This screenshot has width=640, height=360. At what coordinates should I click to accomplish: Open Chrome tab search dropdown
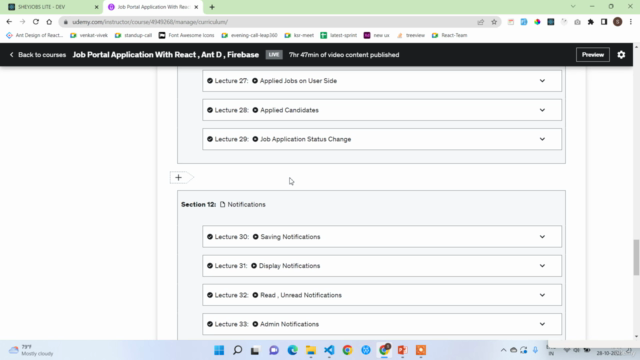(x=573, y=7)
